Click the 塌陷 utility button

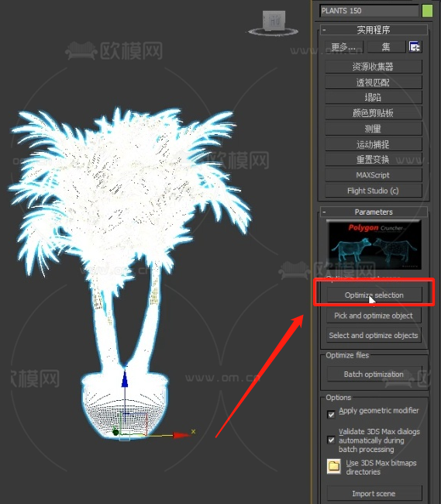coord(374,97)
